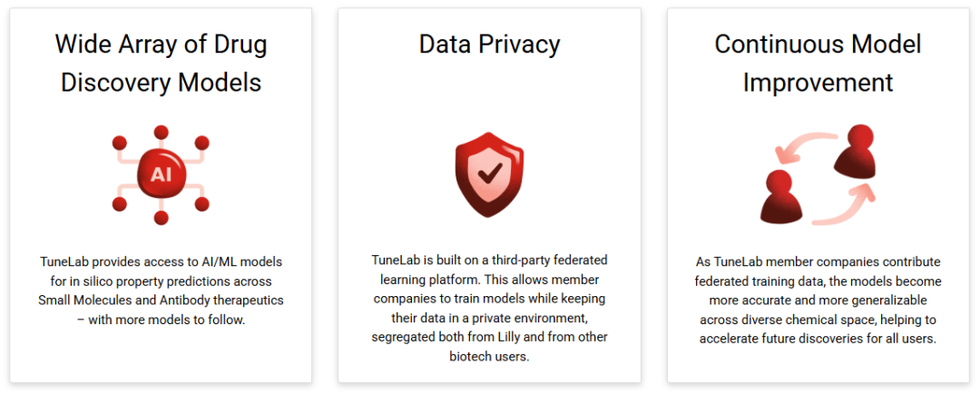Click the AI label in center node
This screenshot has height=395, width=980.
161,174
